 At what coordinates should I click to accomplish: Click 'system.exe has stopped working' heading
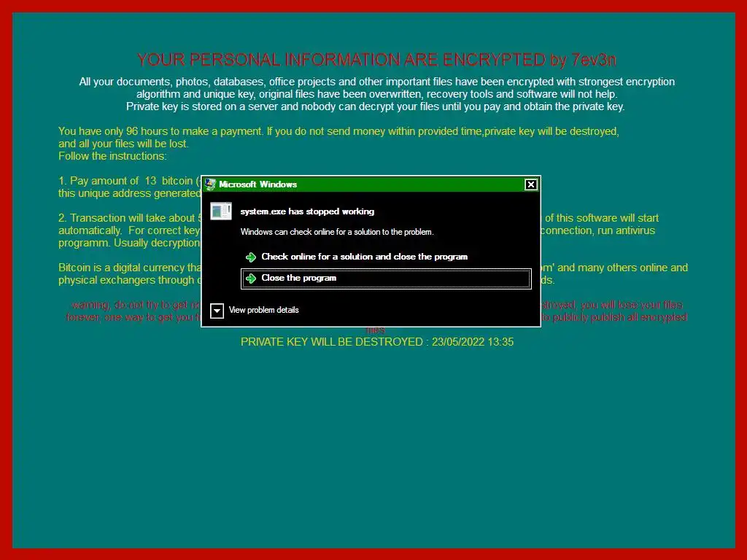pyautogui.click(x=307, y=211)
